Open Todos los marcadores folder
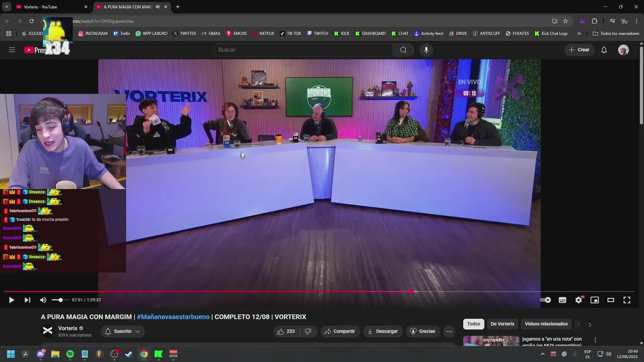The width and height of the screenshot is (644, 362). coord(616,34)
